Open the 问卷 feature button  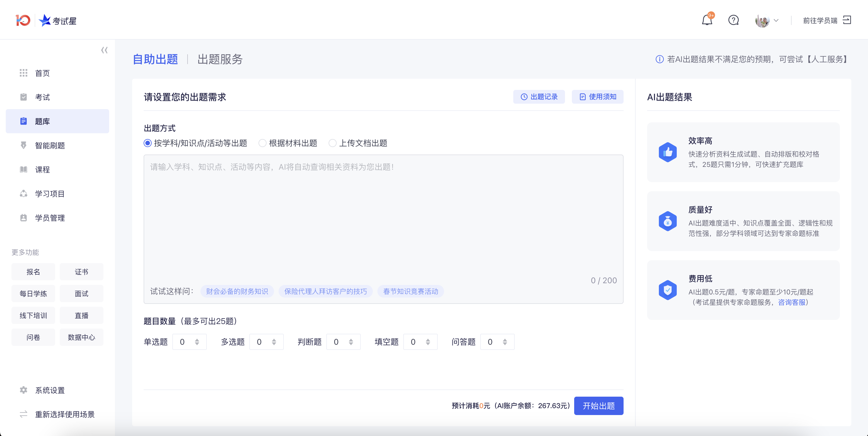[33, 337]
